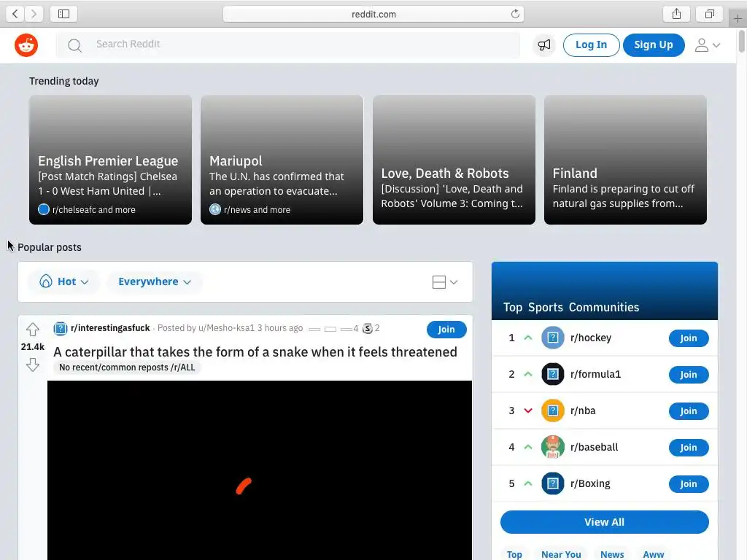Image resolution: width=747 pixels, height=560 pixels.
Task: Open r/interestingasfuck subreddit link
Action: (x=110, y=327)
